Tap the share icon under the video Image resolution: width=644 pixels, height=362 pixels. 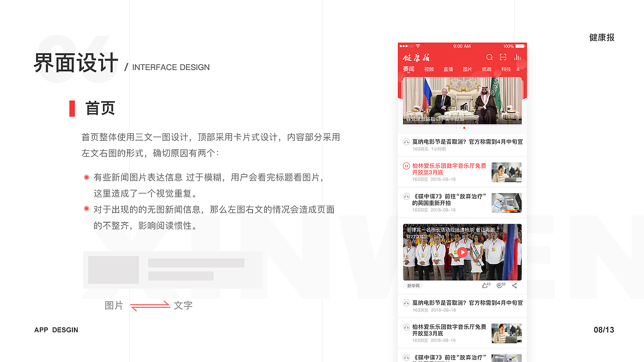coord(515,286)
